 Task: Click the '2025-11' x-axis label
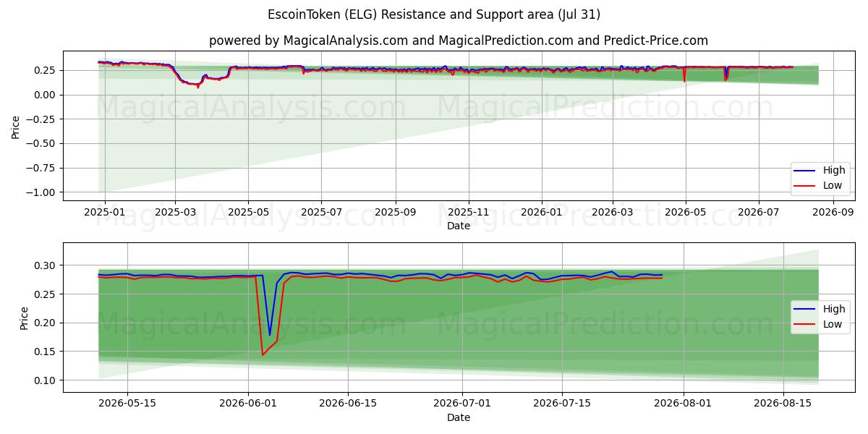[469, 213]
